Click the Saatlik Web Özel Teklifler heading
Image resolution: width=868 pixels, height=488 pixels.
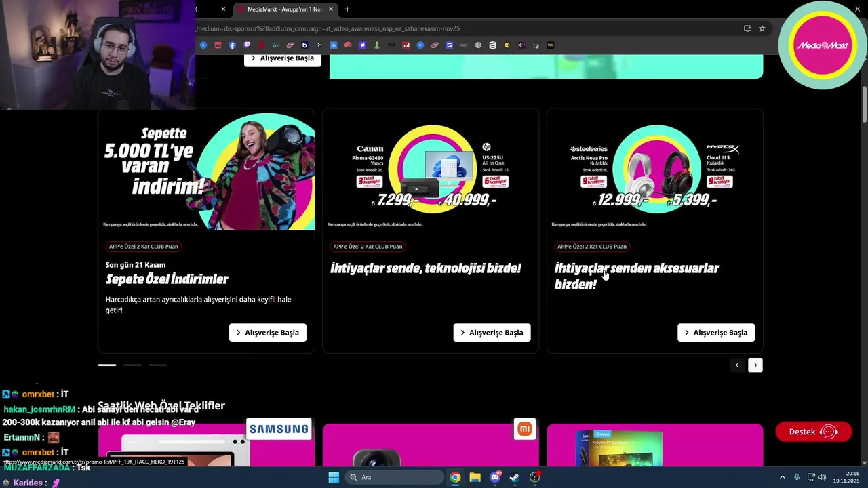tap(161, 405)
